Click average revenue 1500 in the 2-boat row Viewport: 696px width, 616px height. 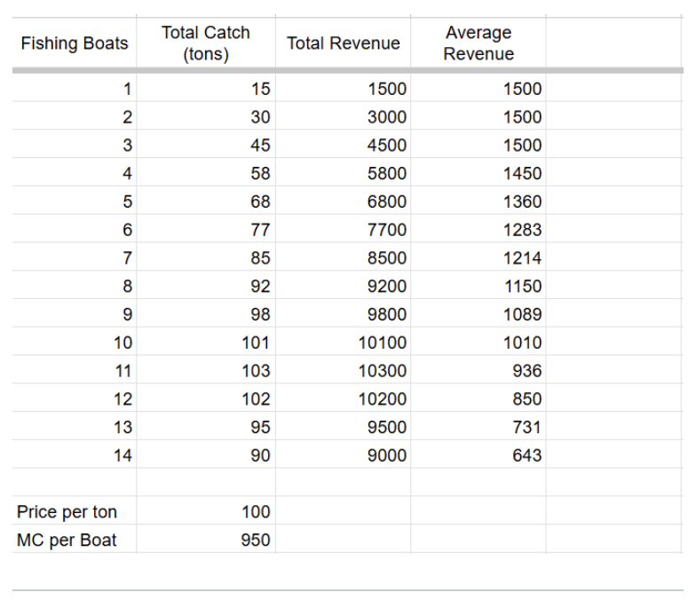click(478, 116)
